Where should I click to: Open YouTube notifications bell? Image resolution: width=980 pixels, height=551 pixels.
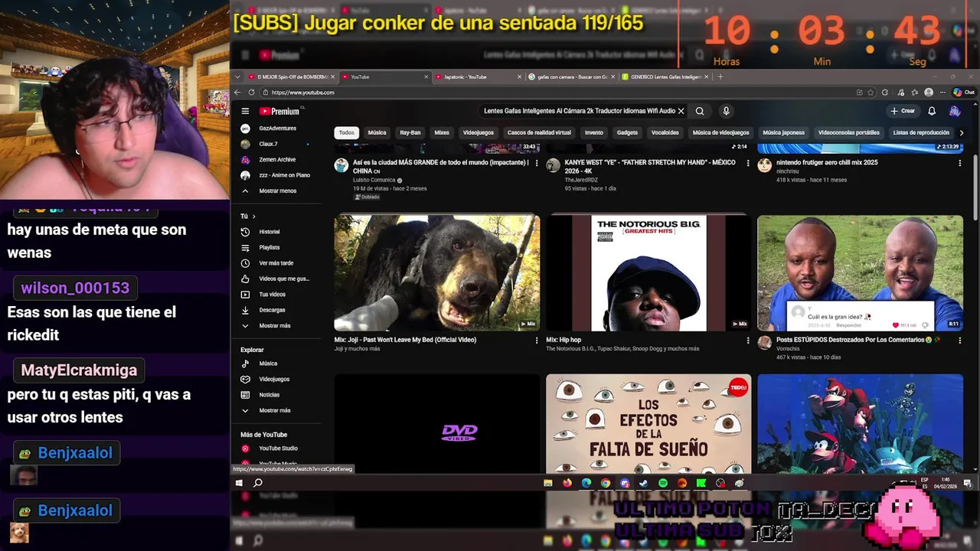[x=932, y=111]
